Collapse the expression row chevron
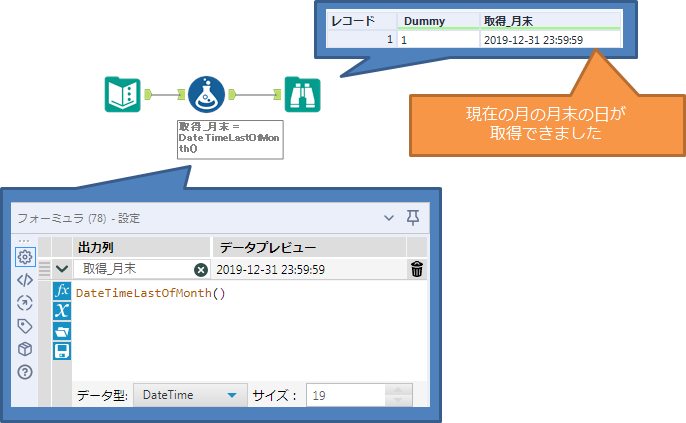 pyautogui.click(x=62, y=269)
